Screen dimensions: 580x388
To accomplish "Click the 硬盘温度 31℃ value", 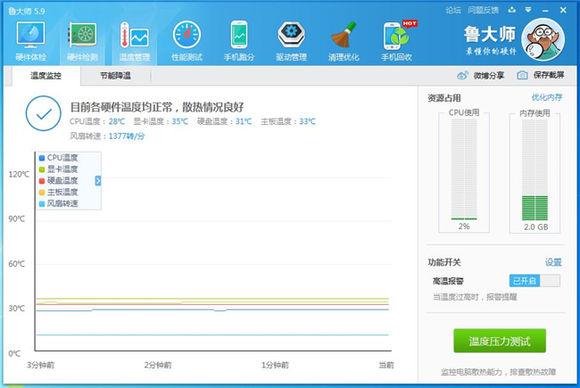I will [x=243, y=121].
